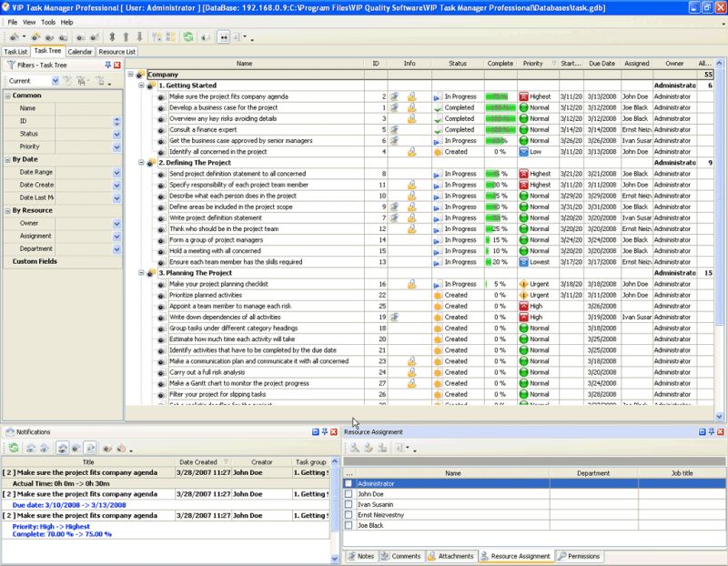Viewport: 728px width, 566px height.
Task: Click the funnel icon in Filters panel header
Action: (11, 65)
